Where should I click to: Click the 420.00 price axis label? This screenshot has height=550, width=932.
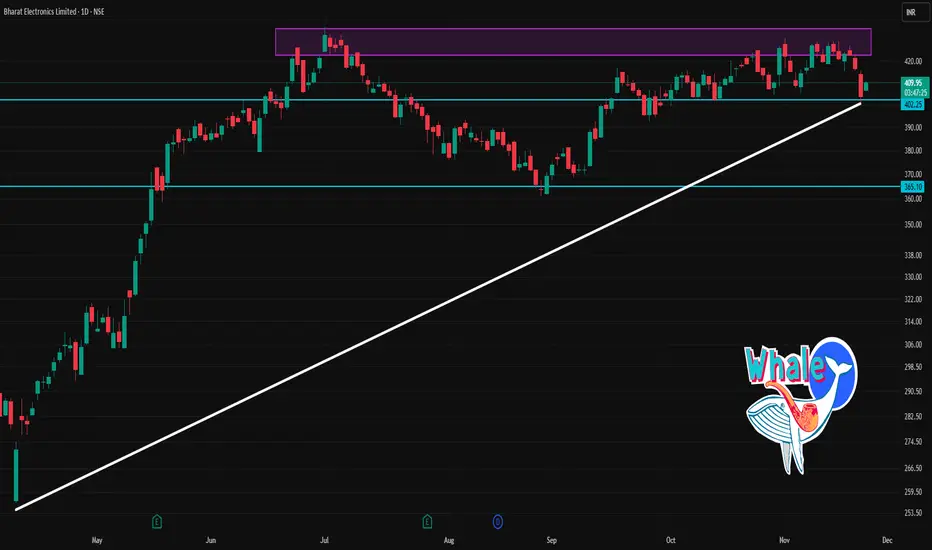[x=913, y=61]
